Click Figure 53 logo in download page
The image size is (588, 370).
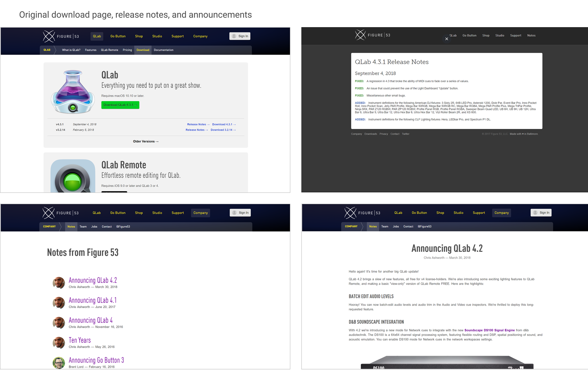click(61, 36)
